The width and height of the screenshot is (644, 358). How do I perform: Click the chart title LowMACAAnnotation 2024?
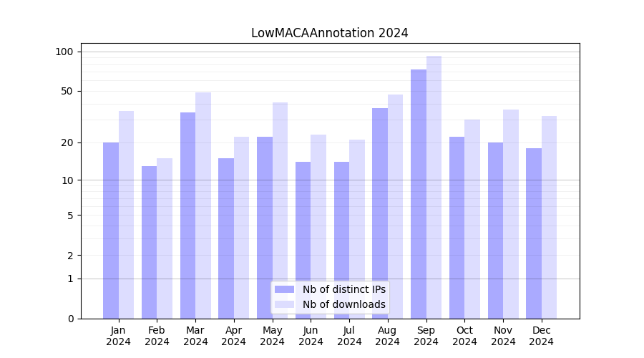(329, 33)
